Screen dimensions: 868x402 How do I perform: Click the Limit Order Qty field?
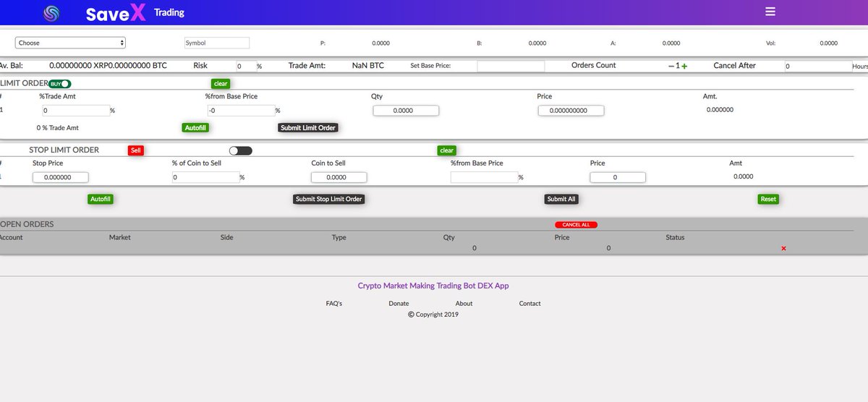click(406, 111)
